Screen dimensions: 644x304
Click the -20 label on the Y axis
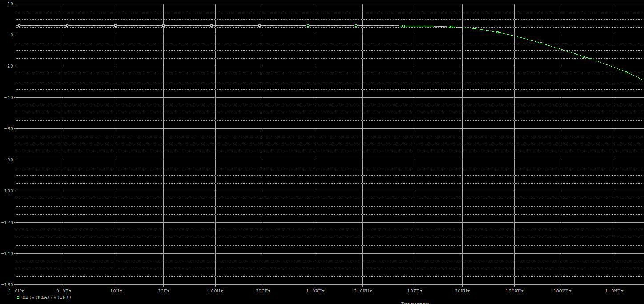[x=8, y=66]
